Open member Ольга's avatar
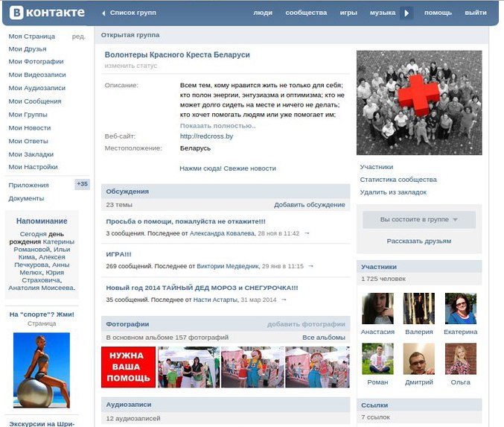This screenshot has width=504, height=427. pos(461,358)
